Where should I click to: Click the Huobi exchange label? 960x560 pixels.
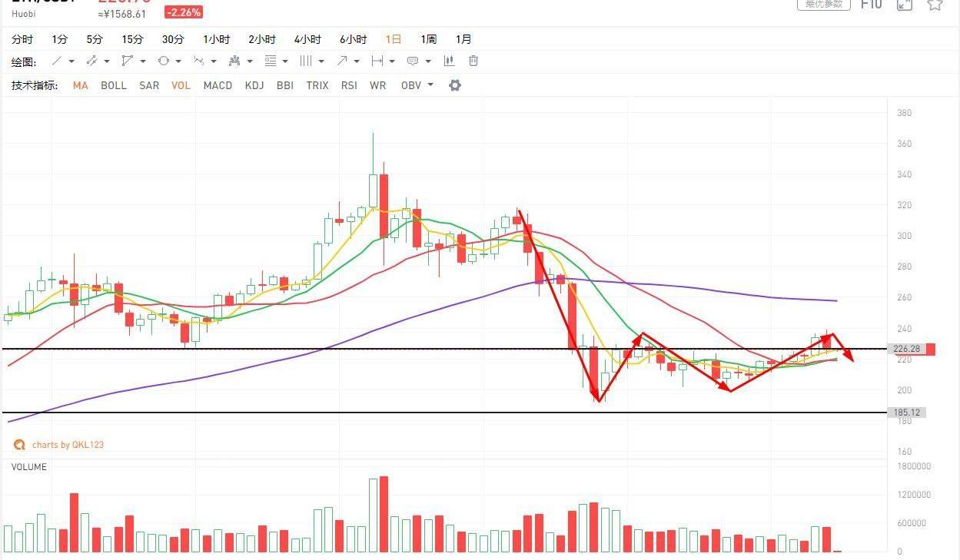tap(25, 14)
